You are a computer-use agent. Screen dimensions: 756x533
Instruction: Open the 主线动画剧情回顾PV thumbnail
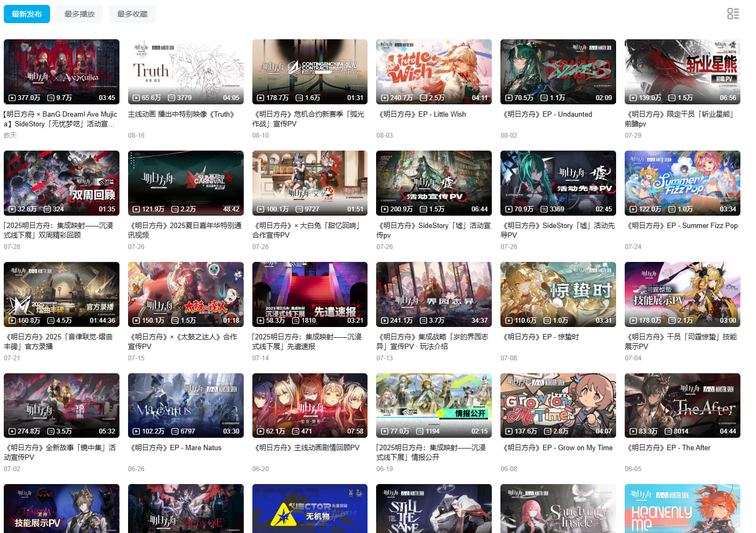pyautogui.click(x=310, y=406)
